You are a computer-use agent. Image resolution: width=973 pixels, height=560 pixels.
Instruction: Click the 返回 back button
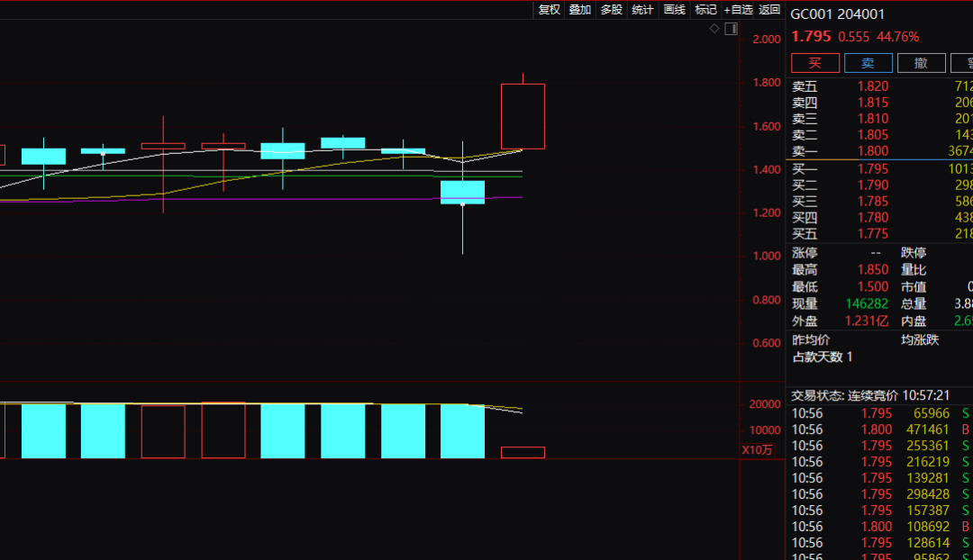(769, 9)
